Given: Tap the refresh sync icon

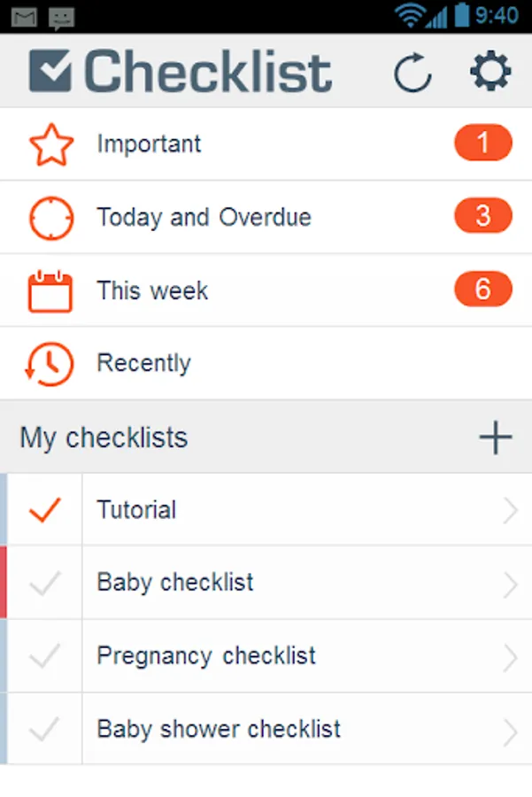Looking at the screenshot, I should coord(412,72).
